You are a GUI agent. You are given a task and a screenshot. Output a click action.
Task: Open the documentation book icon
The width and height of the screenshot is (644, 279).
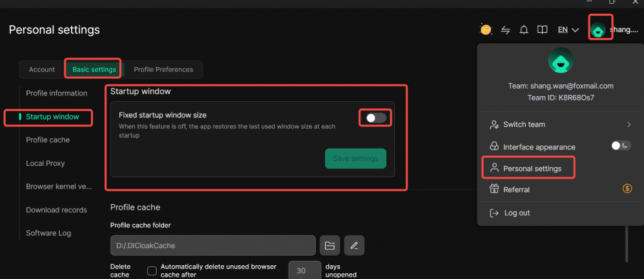click(x=543, y=30)
